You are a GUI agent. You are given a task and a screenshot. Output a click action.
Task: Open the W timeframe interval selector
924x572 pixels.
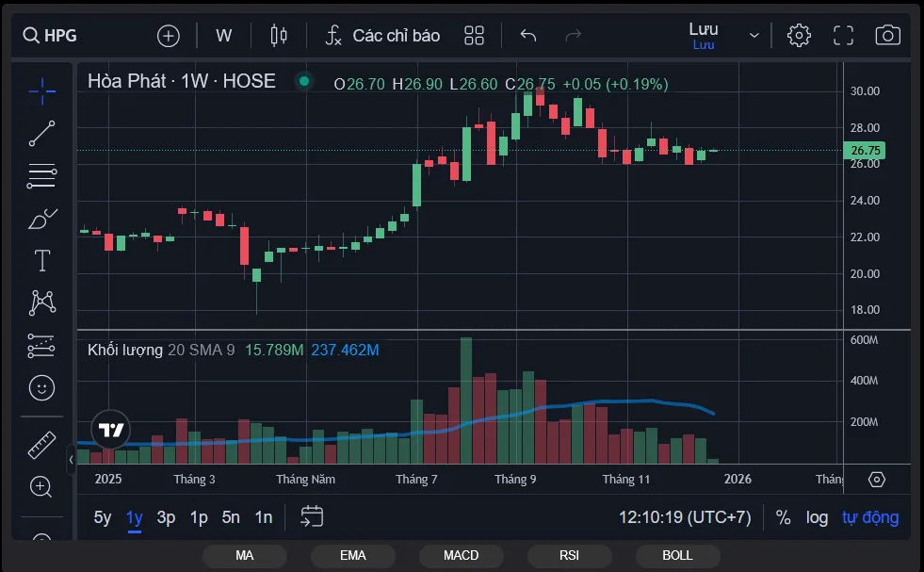click(223, 36)
